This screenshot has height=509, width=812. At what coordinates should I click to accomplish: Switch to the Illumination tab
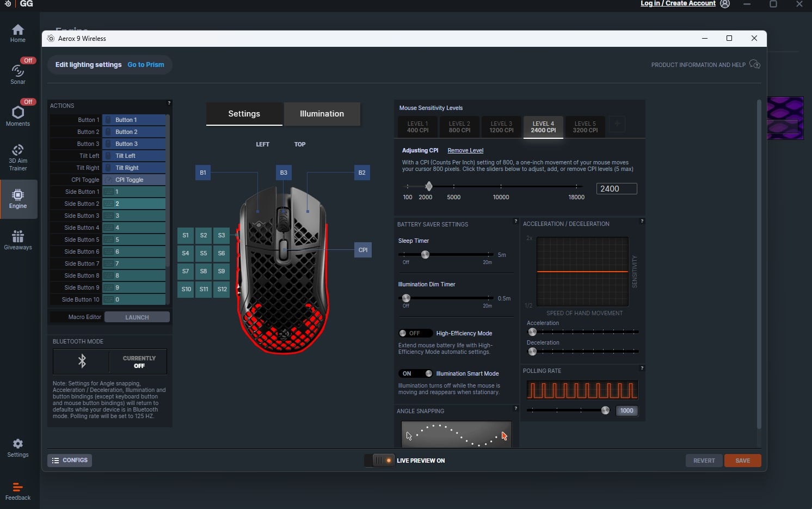[x=322, y=114]
